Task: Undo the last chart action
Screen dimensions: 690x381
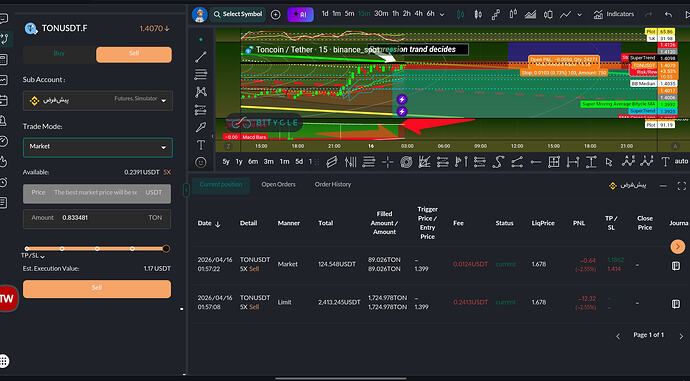Action: (668, 15)
